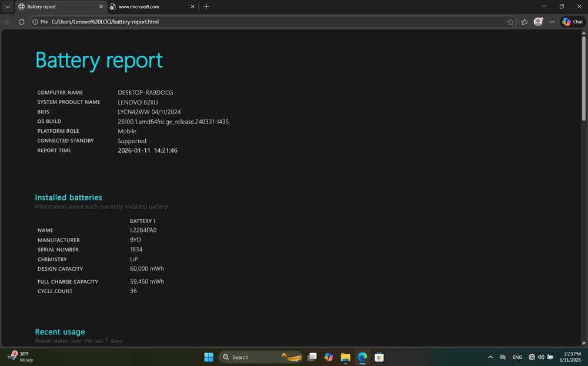Click the taskbar Search box
The image size is (588, 366).
point(260,357)
